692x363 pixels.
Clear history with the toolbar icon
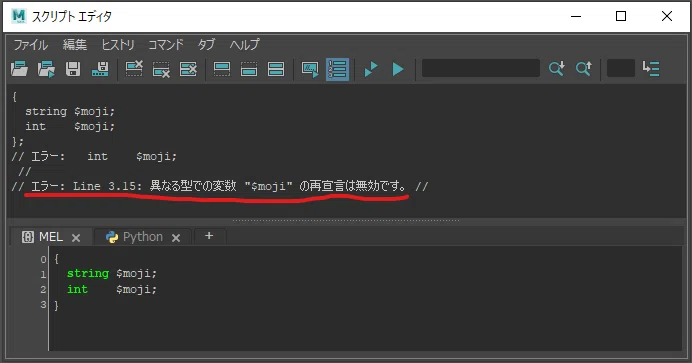tap(134, 69)
